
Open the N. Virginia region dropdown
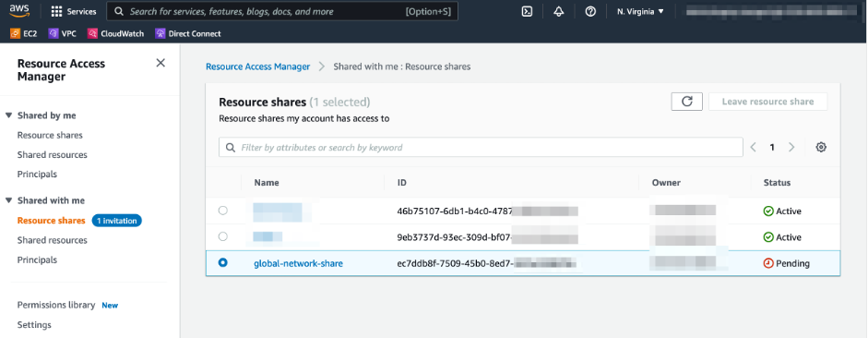click(x=640, y=11)
